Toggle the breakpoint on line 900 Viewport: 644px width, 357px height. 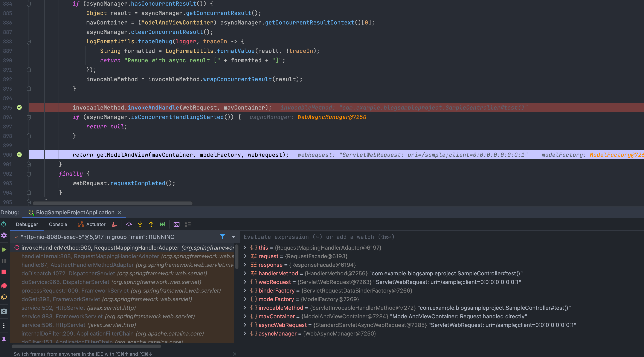coord(19,155)
